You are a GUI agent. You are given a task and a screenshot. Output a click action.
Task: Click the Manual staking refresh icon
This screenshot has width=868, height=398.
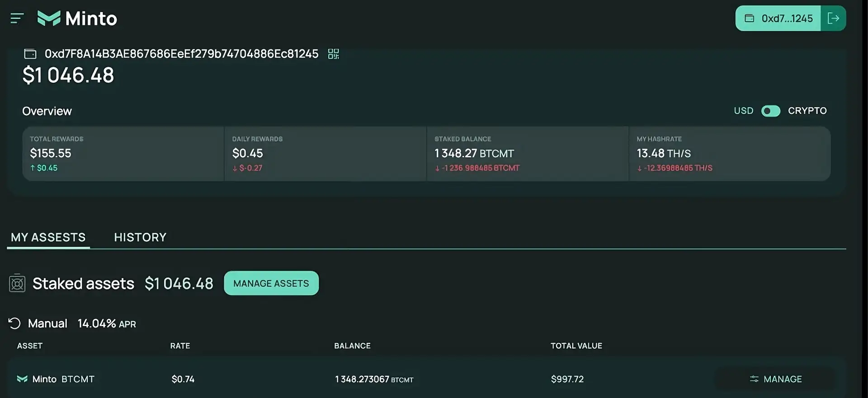tap(14, 323)
